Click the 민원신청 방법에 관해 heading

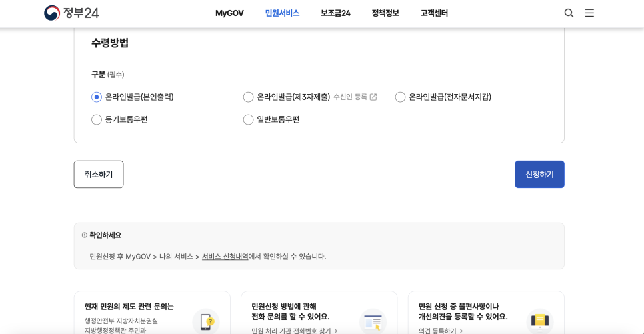pos(284,307)
